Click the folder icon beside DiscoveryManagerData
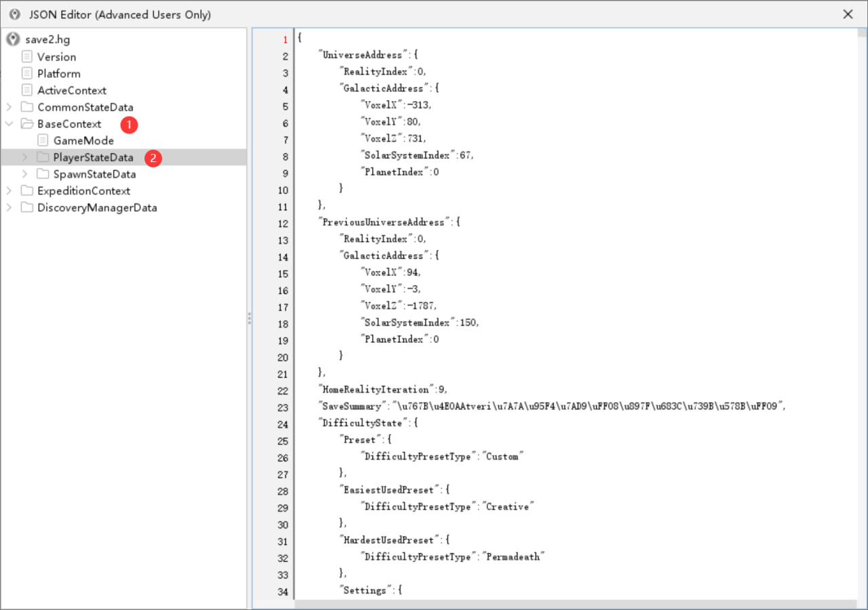Image resolution: width=868 pixels, height=610 pixels. tap(27, 207)
